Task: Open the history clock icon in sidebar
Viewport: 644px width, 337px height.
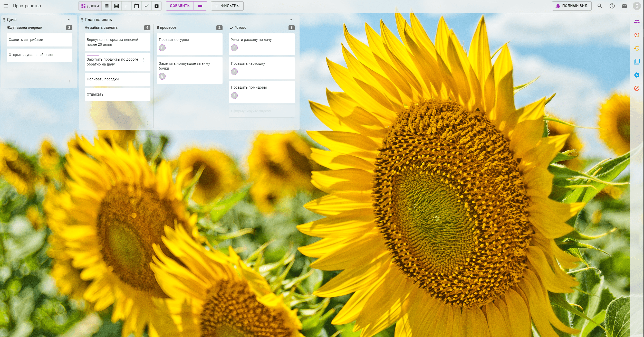Action: coord(637,48)
